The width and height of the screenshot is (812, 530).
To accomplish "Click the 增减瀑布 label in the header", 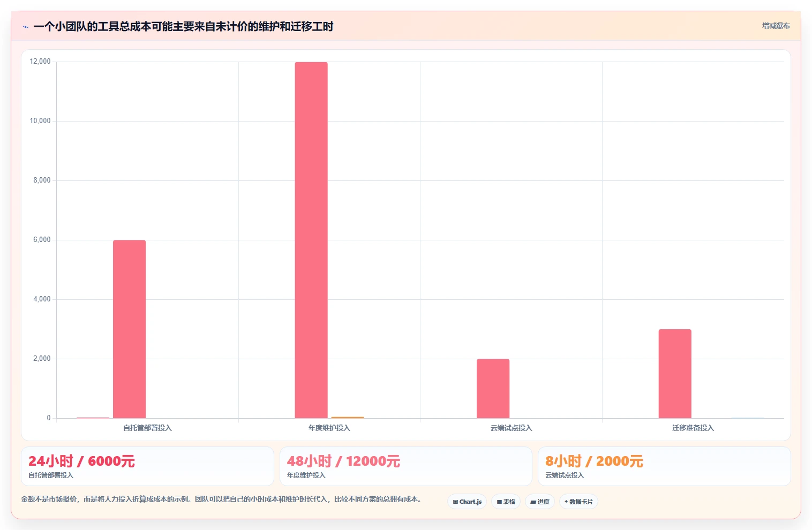I will coord(776,26).
